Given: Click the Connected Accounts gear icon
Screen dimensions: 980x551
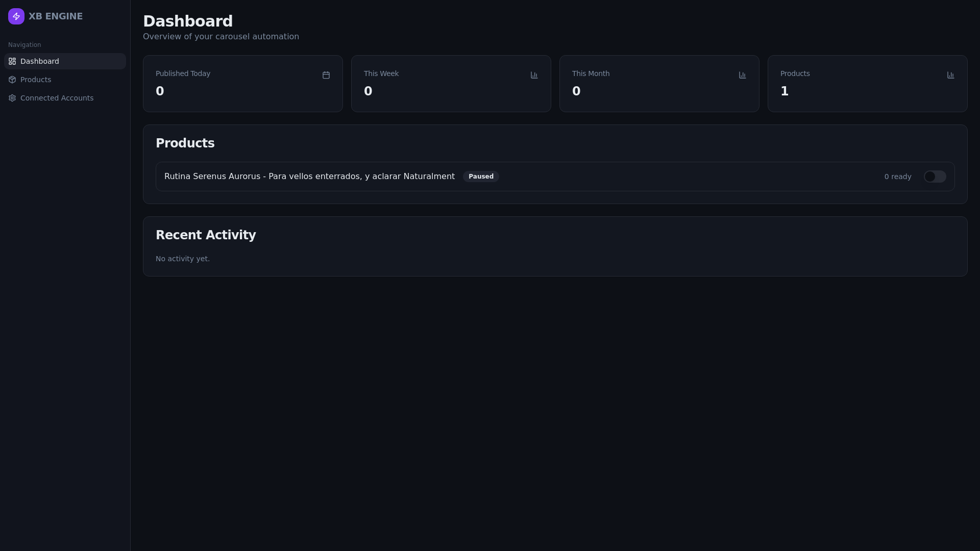Looking at the screenshot, I should [12, 98].
